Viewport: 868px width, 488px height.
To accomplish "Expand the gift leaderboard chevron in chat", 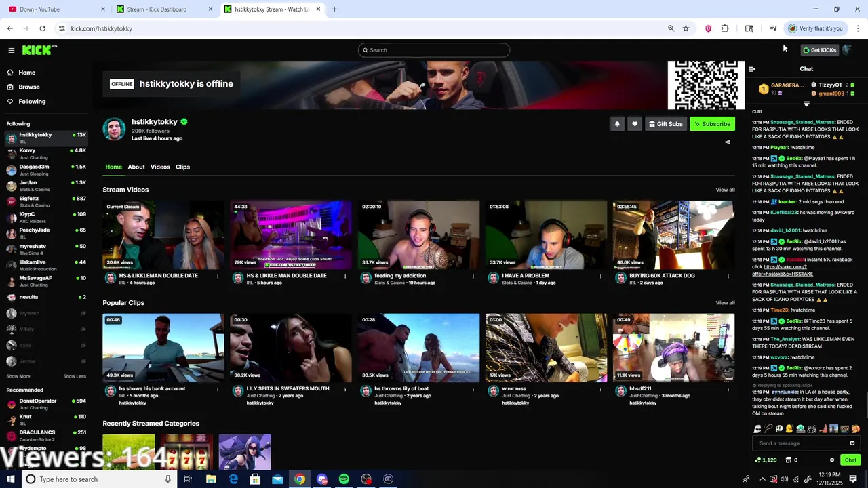I will coord(806,104).
